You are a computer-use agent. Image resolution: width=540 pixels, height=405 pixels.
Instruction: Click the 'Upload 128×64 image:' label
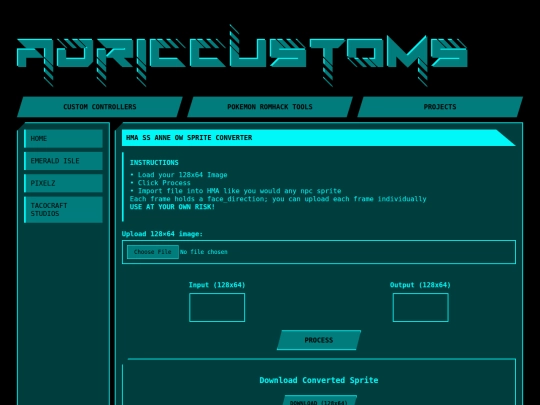click(x=162, y=234)
